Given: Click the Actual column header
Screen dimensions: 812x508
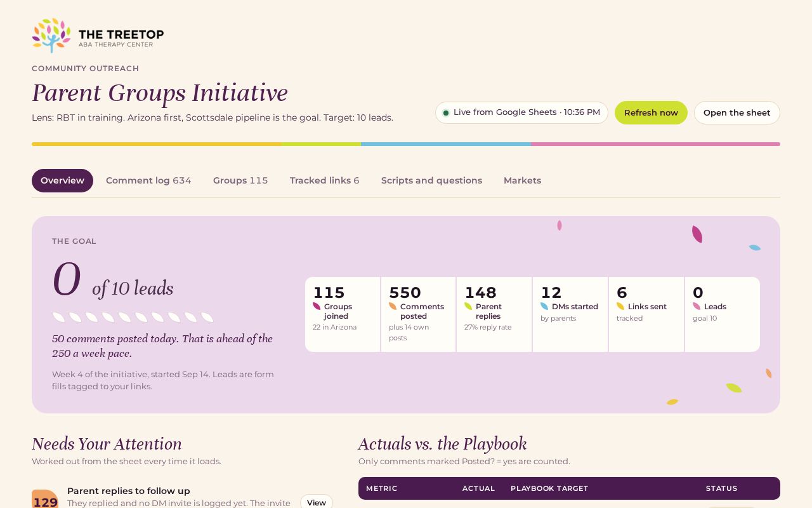Looking at the screenshot, I should point(478,488).
